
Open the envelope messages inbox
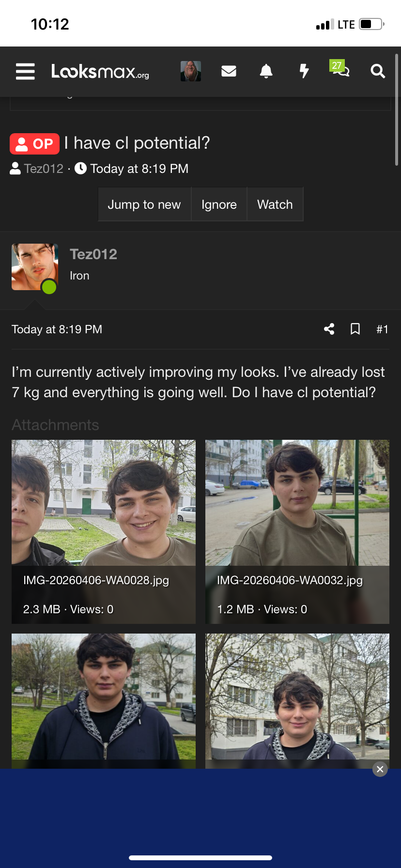tap(229, 71)
